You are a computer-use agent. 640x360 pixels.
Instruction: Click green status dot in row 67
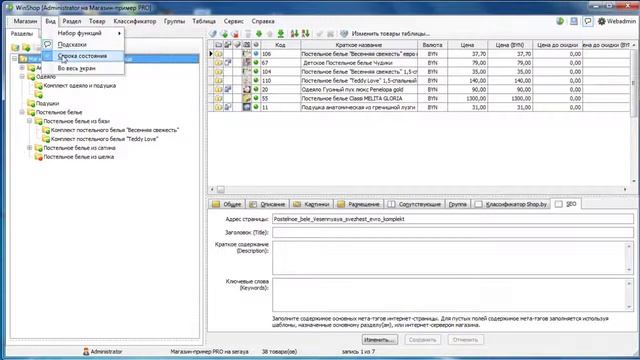click(256, 63)
